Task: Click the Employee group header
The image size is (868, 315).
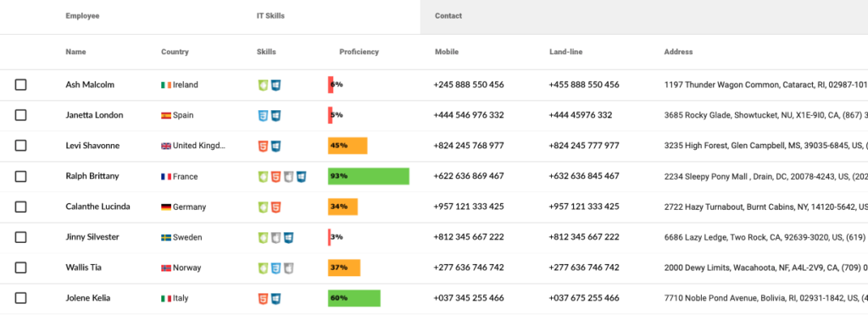Action: 82,16
